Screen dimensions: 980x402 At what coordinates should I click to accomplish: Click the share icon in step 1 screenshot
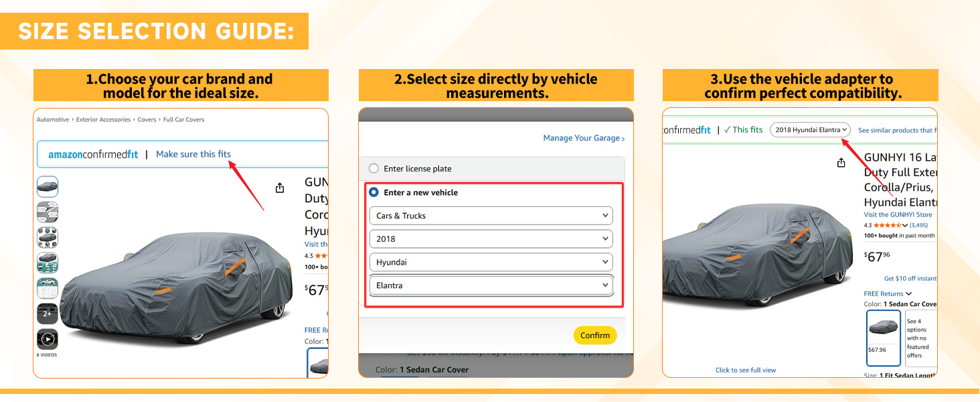point(280,188)
